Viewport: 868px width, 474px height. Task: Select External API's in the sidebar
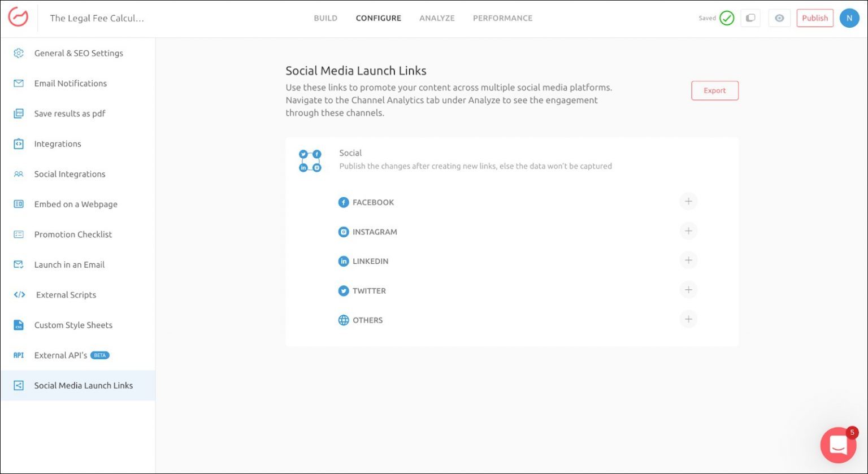(60, 355)
